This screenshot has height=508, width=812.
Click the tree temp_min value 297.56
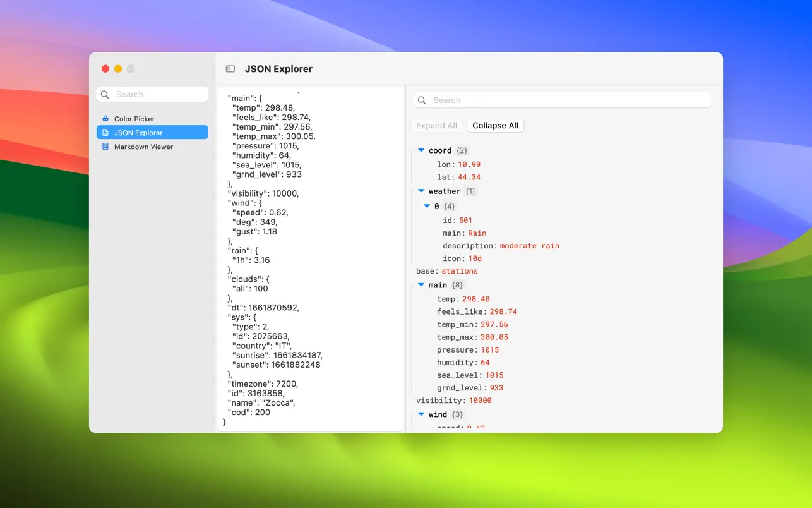click(x=494, y=324)
